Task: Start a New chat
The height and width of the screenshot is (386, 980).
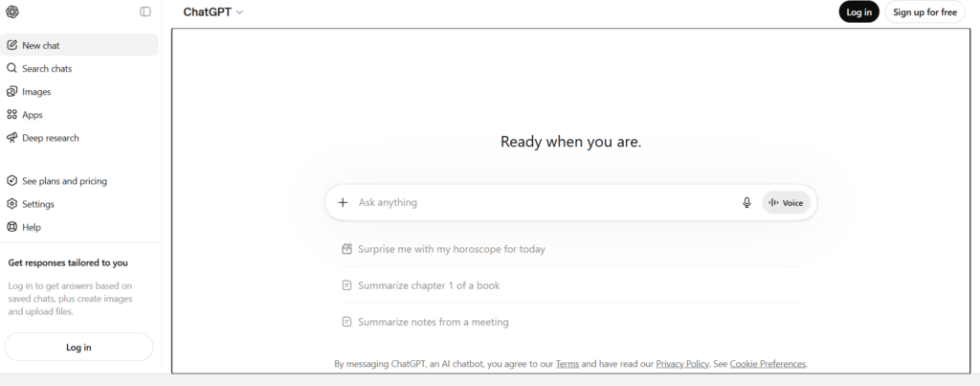Action: (79, 45)
